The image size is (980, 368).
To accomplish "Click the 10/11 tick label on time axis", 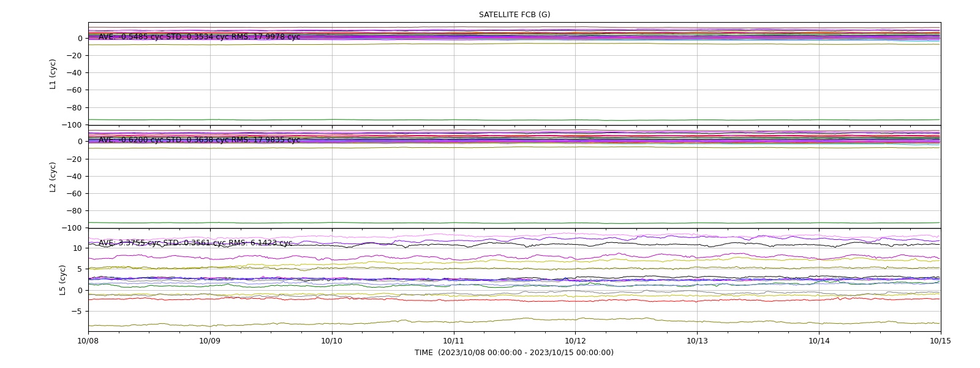I will point(454,341).
